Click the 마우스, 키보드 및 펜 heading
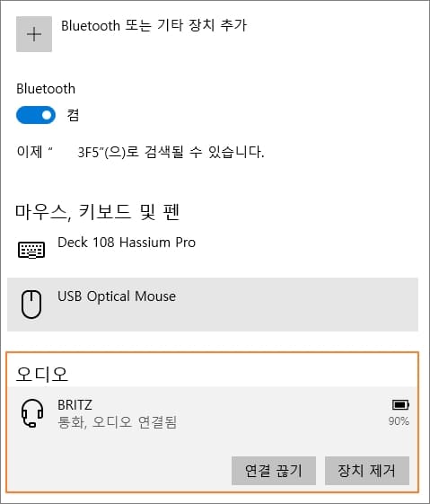This screenshot has height=504, width=430. (97, 212)
